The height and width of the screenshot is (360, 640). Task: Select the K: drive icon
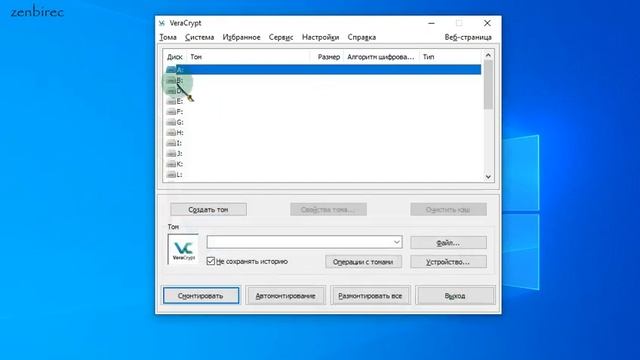[171, 164]
